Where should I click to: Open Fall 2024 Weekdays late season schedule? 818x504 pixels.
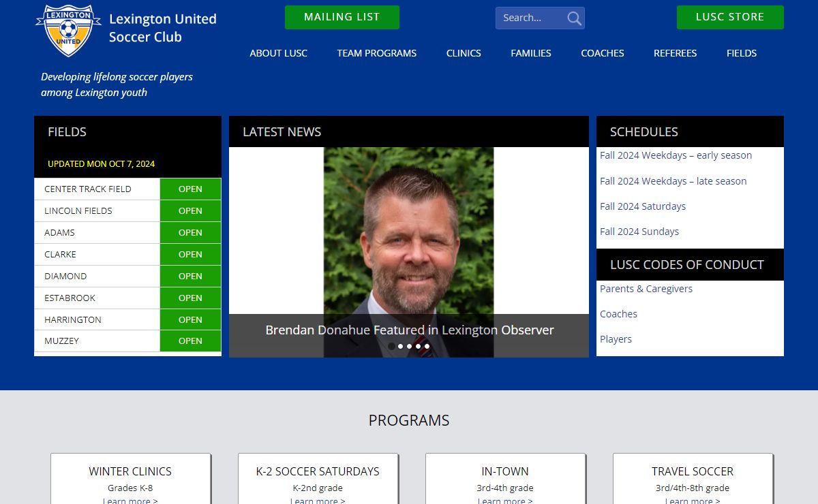click(673, 181)
